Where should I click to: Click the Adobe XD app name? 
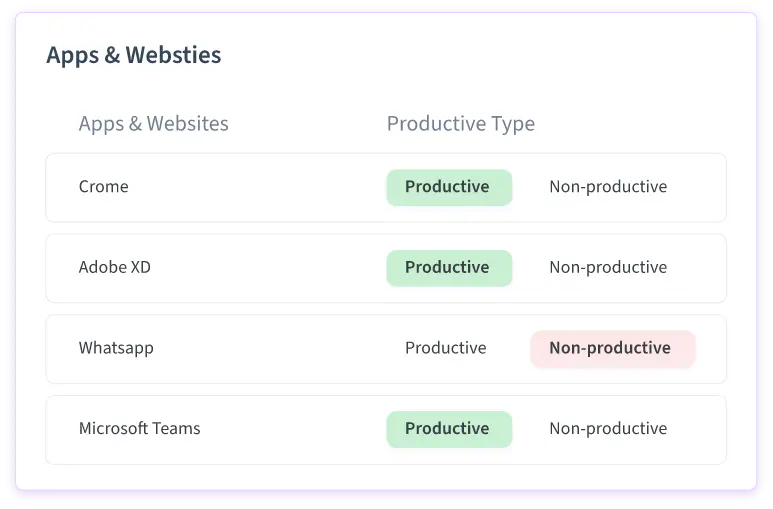tap(114, 268)
